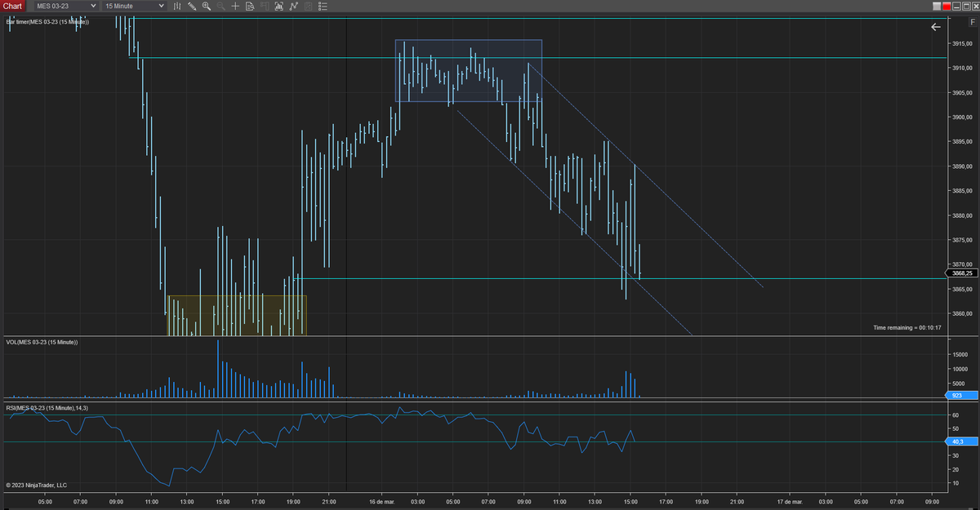The height and width of the screenshot is (510, 980).
Task: Open the Indicators dialog
Action: 294,6
